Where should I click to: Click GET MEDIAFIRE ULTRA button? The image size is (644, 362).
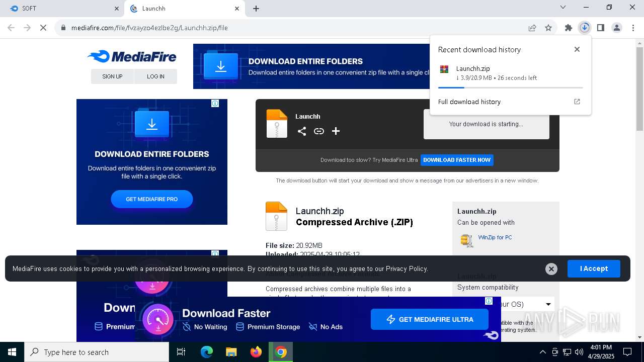click(x=430, y=319)
